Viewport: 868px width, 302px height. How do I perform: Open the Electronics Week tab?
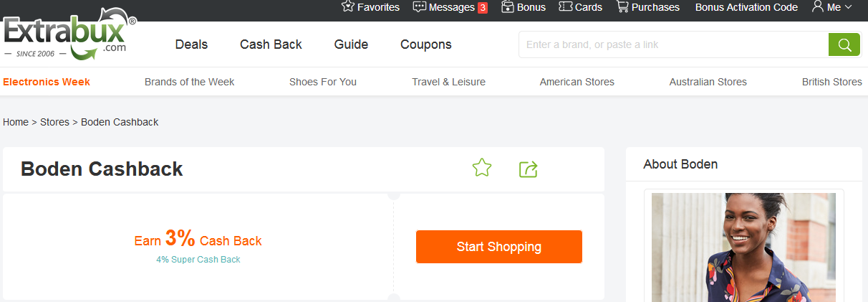tap(47, 82)
